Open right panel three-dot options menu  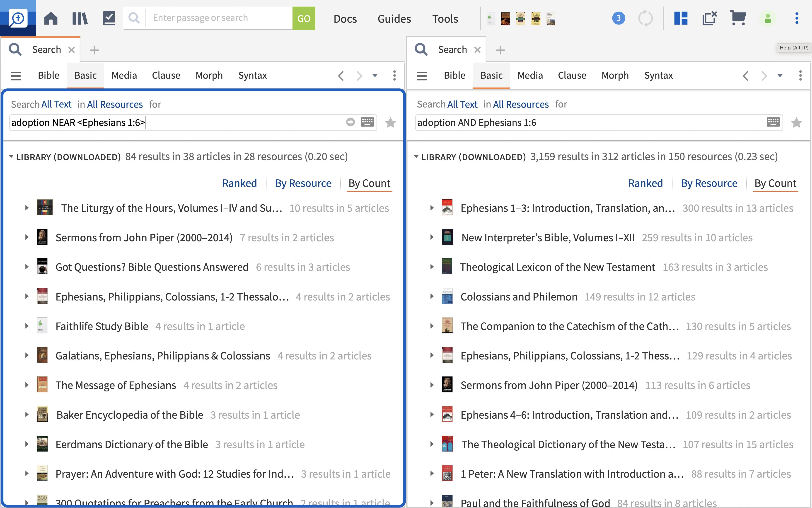point(801,76)
